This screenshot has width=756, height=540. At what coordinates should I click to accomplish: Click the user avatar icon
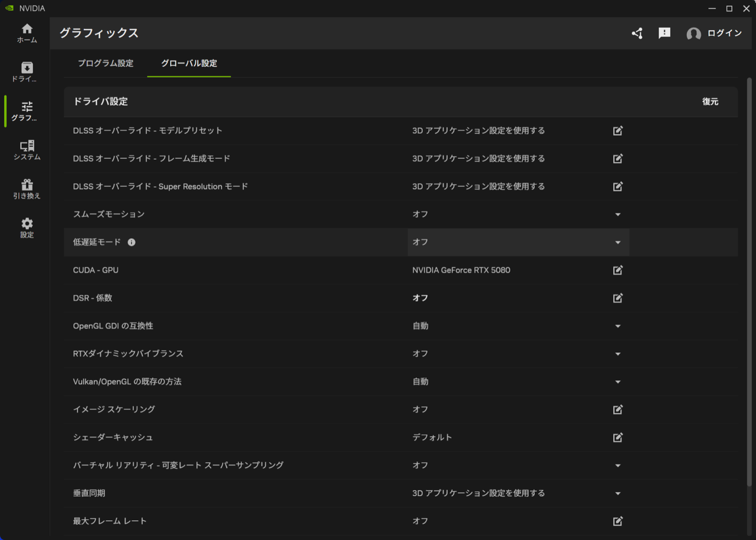[x=694, y=34]
